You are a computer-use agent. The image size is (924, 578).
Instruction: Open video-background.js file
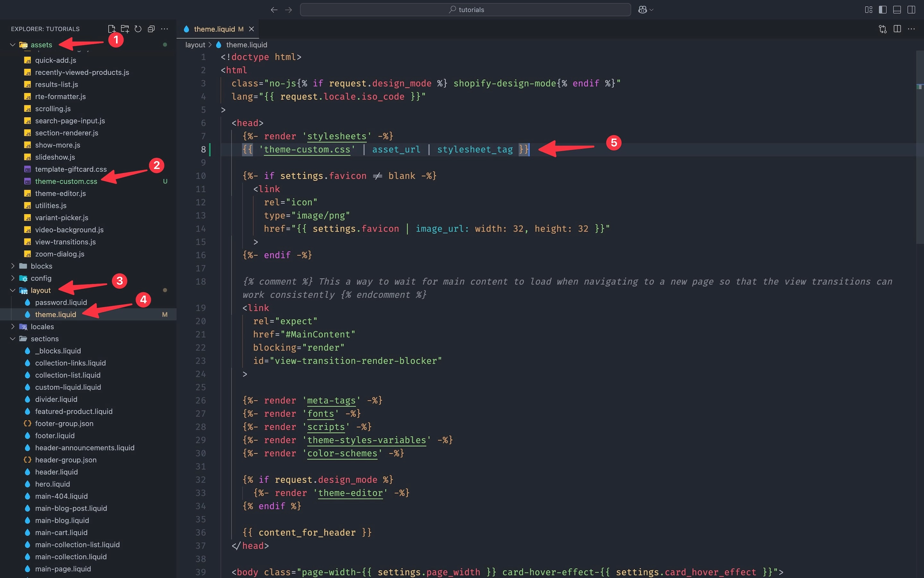pyautogui.click(x=69, y=230)
